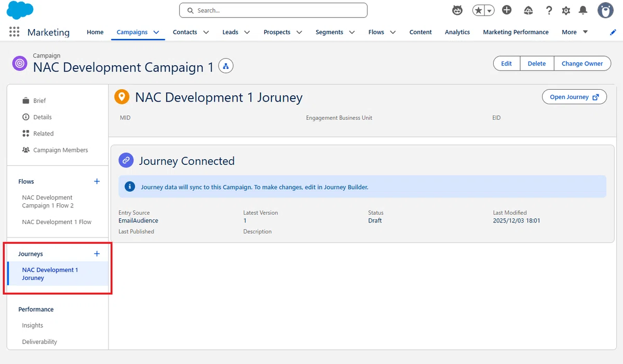Open the Help question mark icon
The width and height of the screenshot is (623, 364).
[x=549, y=10]
